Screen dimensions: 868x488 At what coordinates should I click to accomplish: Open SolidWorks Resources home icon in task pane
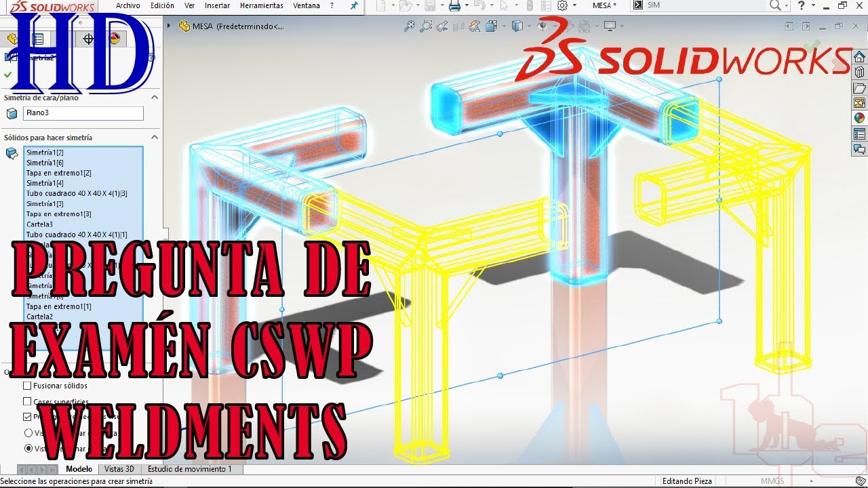[859, 57]
